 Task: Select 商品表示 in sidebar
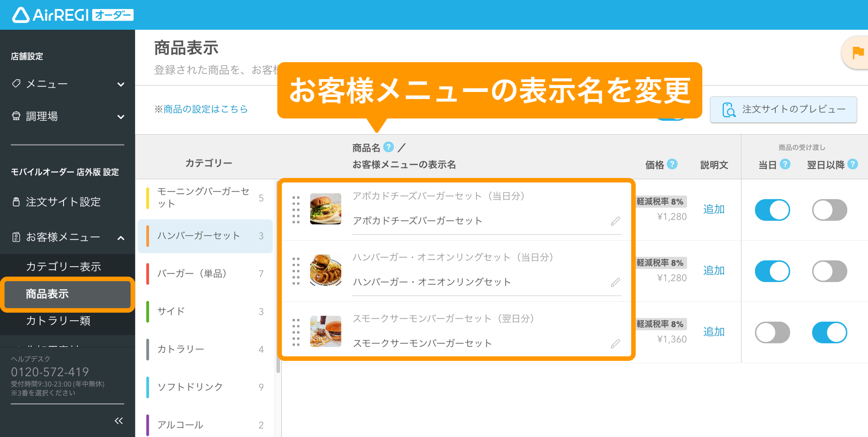[68, 294]
